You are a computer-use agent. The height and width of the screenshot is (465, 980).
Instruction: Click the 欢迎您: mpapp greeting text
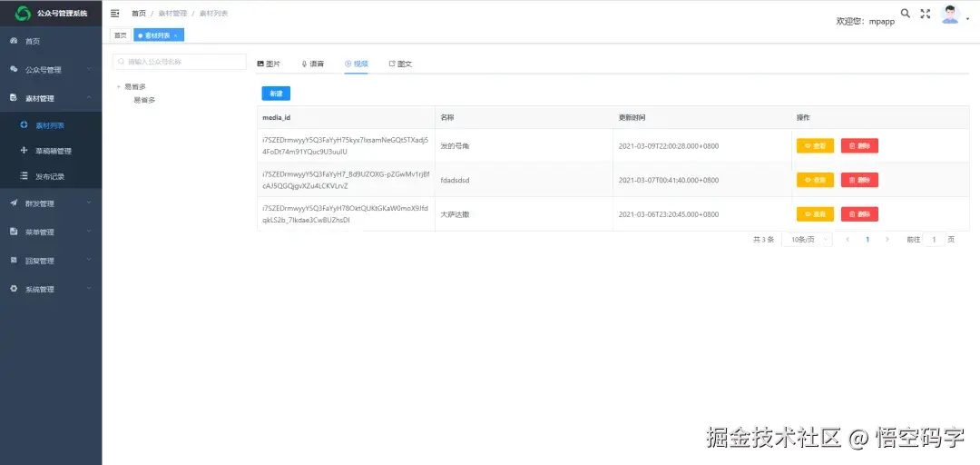[866, 21]
